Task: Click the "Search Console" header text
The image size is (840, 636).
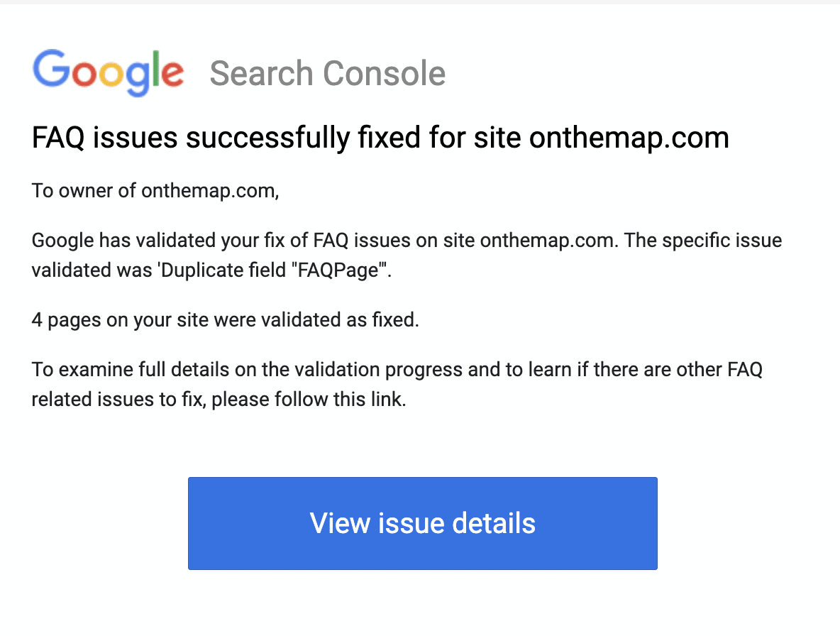Action: 327,73
